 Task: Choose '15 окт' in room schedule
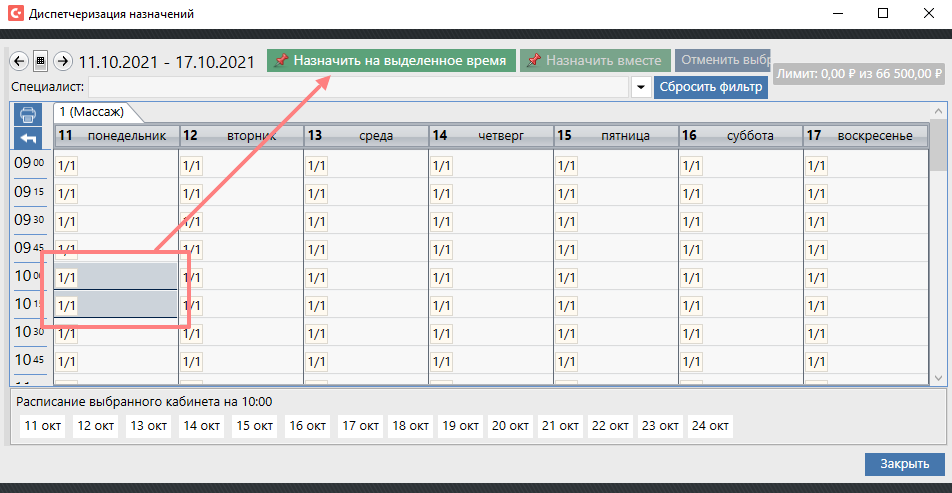coord(255,426)
